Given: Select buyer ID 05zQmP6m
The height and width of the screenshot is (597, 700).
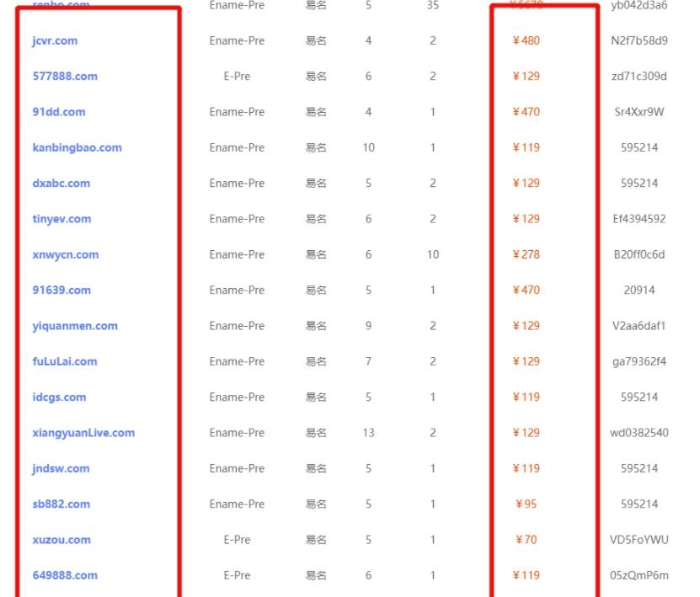Looking at the screenshot, I should 639,576.
